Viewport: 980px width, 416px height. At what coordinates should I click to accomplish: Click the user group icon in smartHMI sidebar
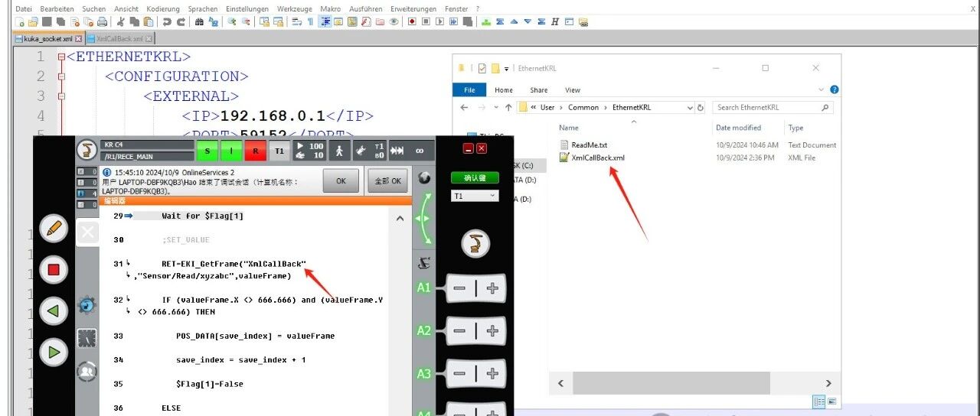[87, 372]
